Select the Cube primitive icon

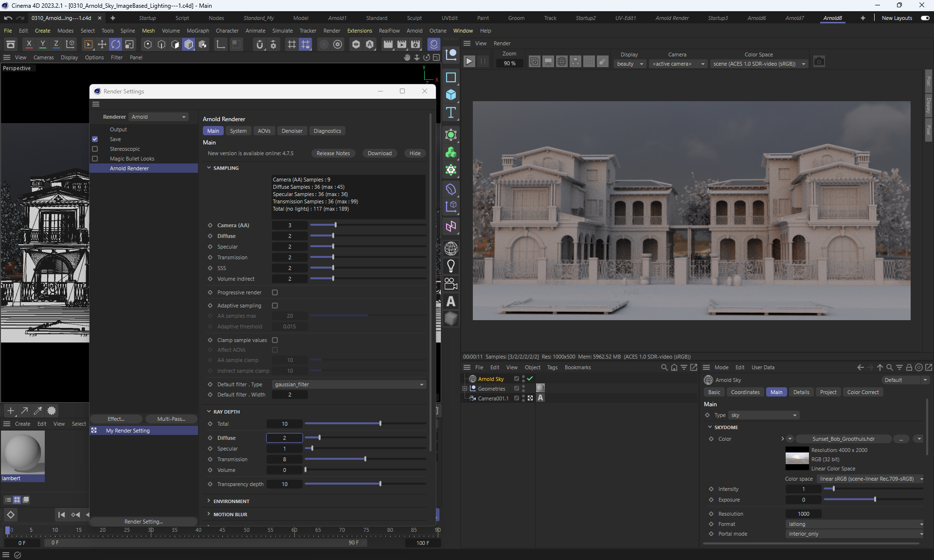tap(451, 95)
